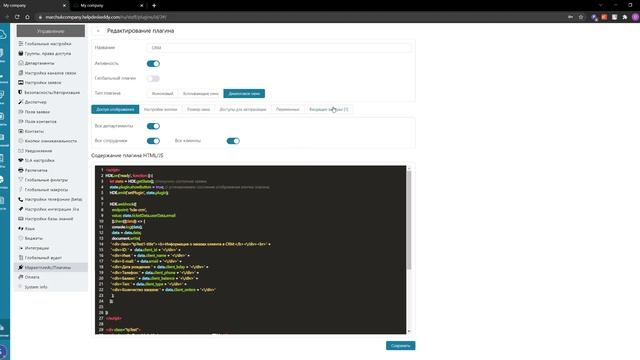Click the code editor vertical scrollbar
The height and width of the screenshot is (360, 640).
click(409, 220)
